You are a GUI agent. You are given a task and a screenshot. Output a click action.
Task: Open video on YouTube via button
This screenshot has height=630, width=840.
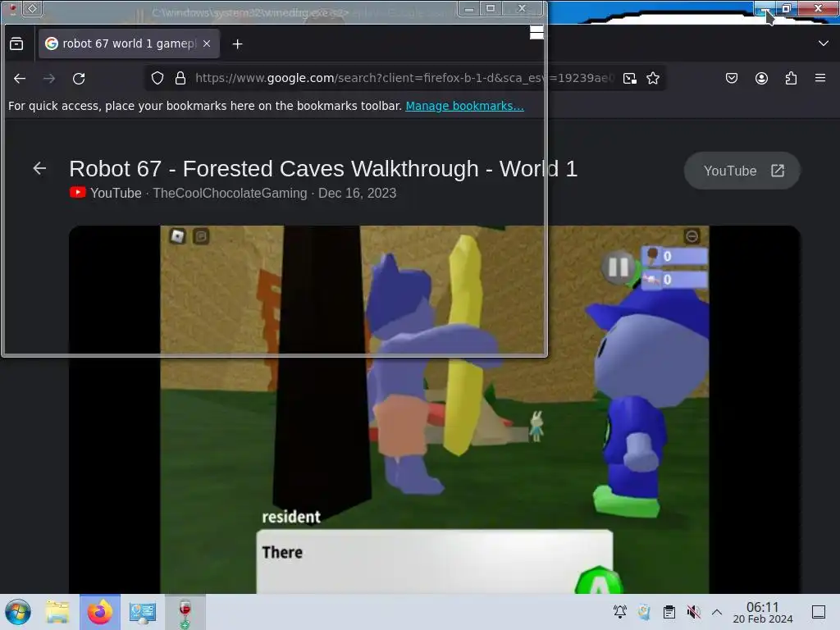pos(742,171)
